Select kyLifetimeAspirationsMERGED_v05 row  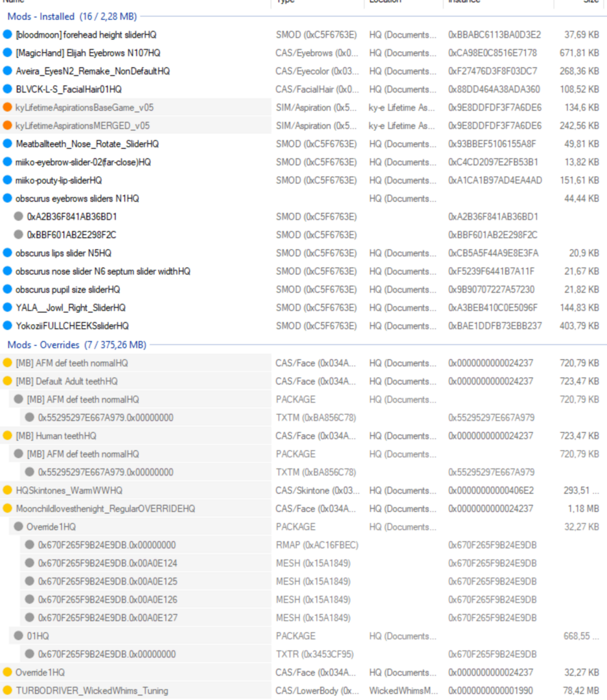click(82, 126)
